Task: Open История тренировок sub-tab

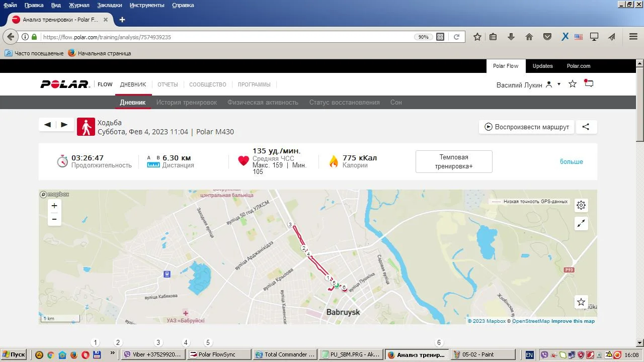Action: coord(187,103)
